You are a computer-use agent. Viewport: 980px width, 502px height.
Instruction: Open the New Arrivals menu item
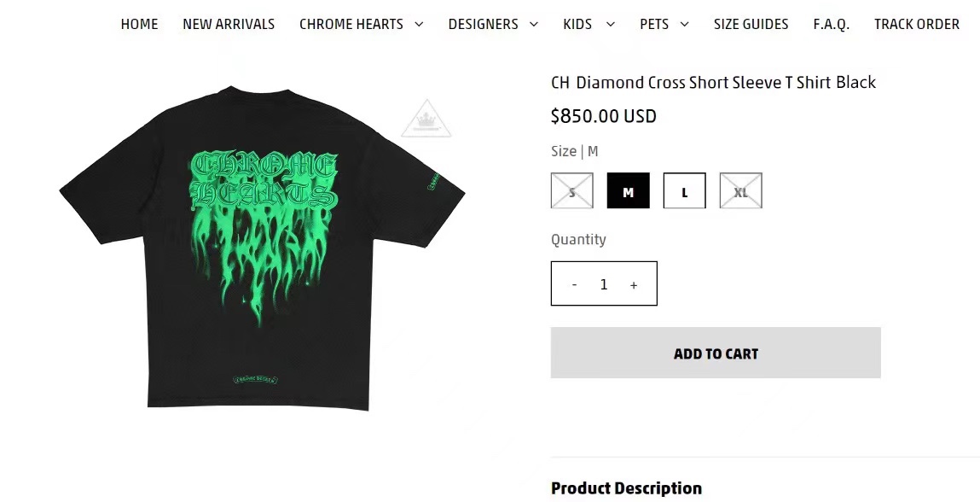[x=229, y=25]
